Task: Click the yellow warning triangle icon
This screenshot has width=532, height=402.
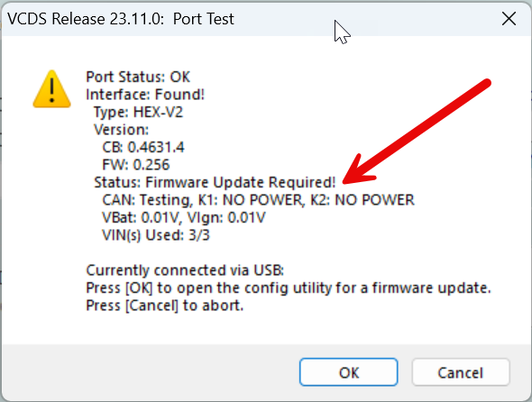Action: (51, 89)
